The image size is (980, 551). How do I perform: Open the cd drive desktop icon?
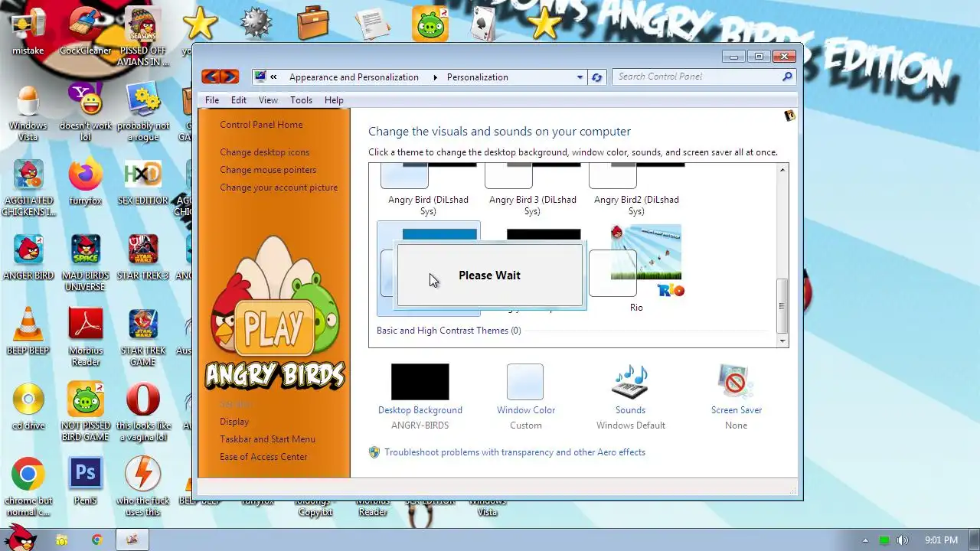(x=28, y=407)
